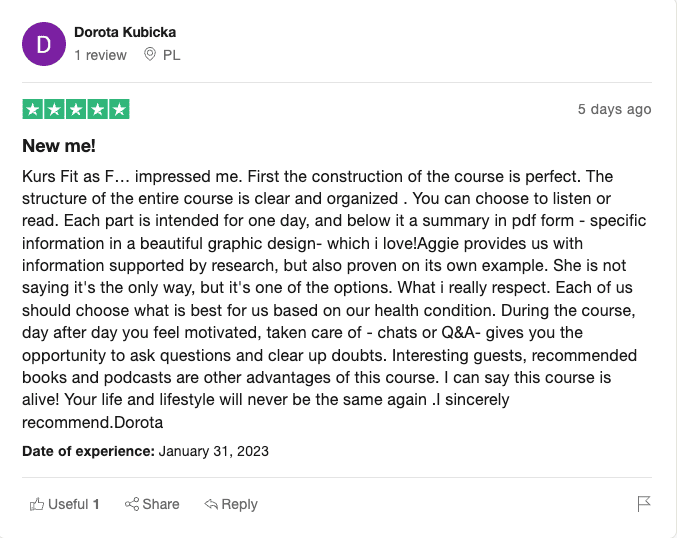Click the fifth green rating star

point(119,110)
